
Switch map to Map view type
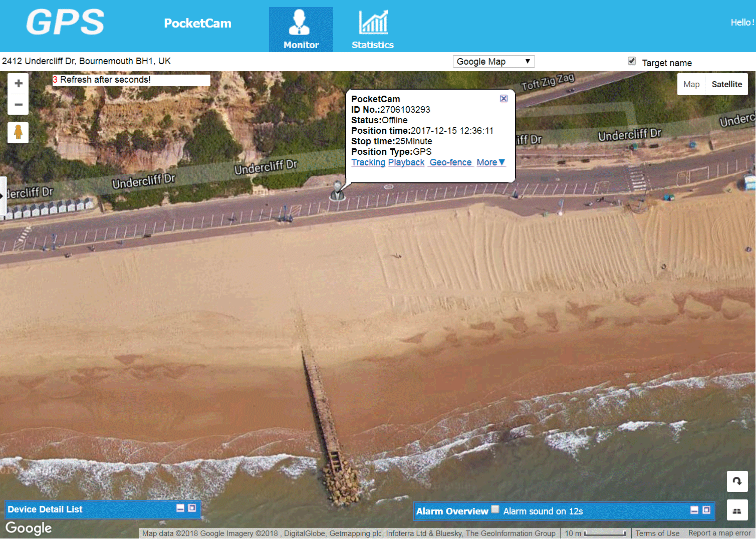click(x=691, y=84)
